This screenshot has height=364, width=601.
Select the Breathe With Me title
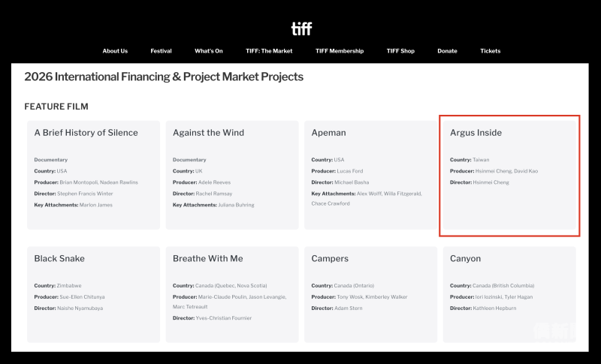208,259
